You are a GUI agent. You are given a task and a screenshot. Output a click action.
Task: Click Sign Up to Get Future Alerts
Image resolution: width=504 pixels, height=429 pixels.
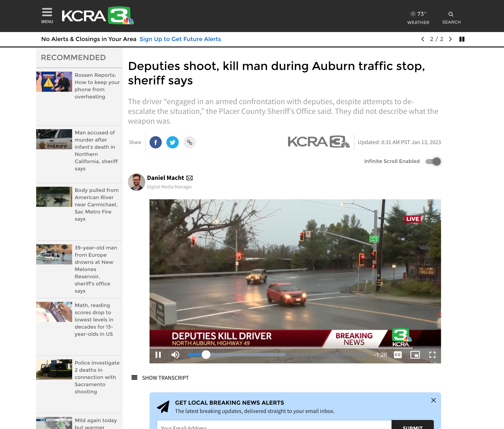[180, 39]
